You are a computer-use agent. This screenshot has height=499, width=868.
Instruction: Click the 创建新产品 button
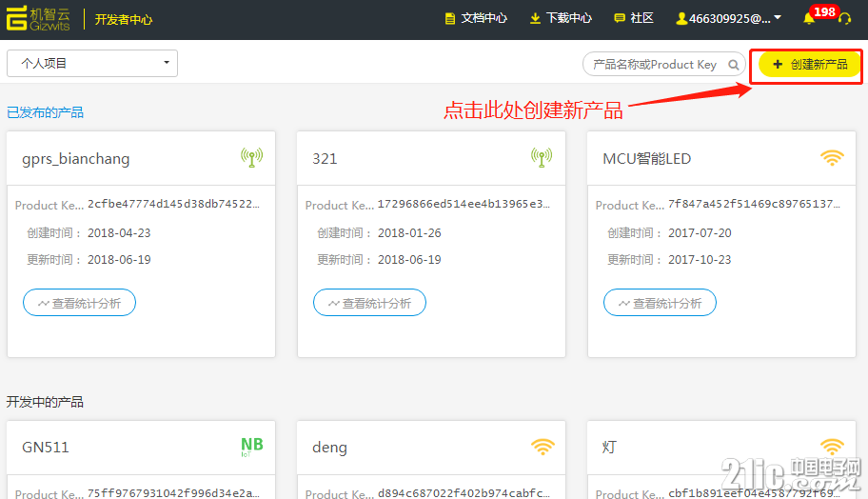click(809, 64)
